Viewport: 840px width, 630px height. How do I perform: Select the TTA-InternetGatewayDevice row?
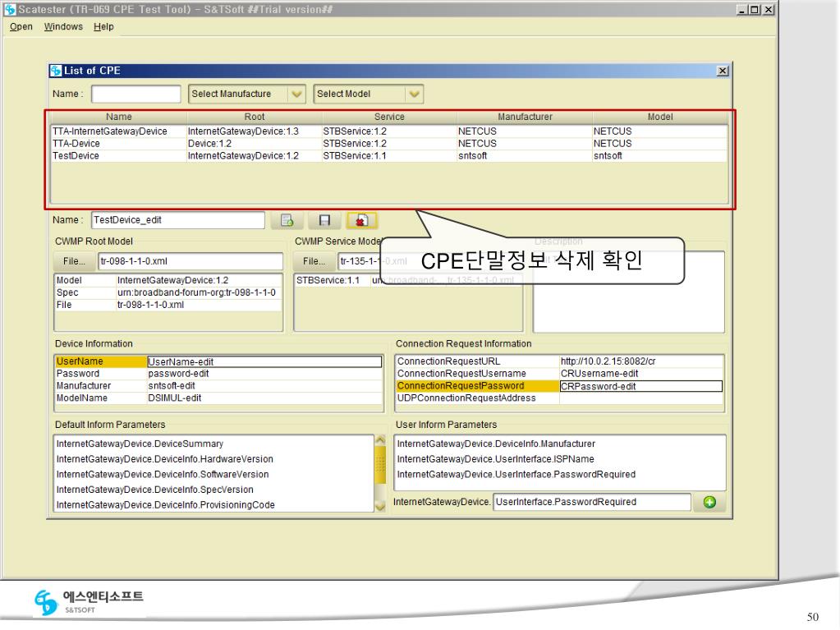tap(389, 131)
